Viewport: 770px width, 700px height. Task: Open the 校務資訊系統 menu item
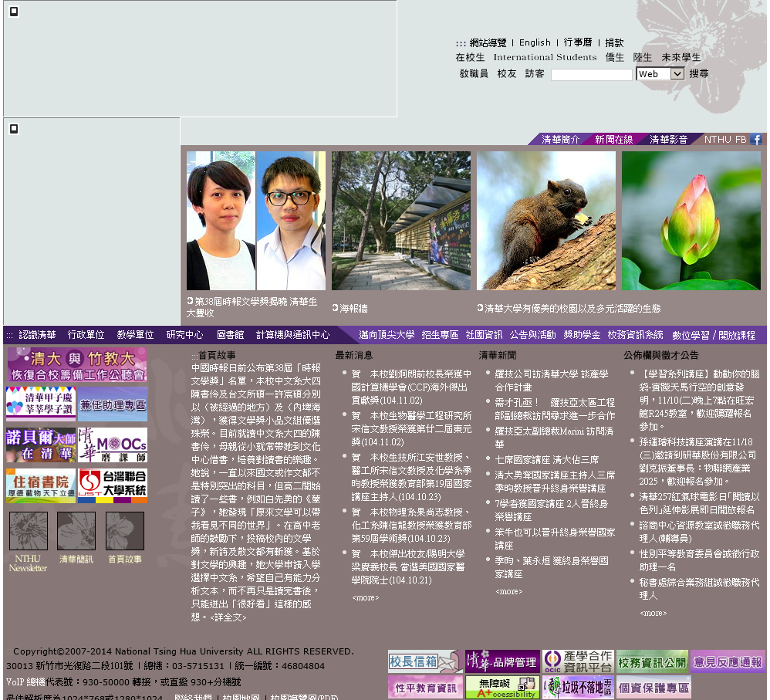[636, 334]
